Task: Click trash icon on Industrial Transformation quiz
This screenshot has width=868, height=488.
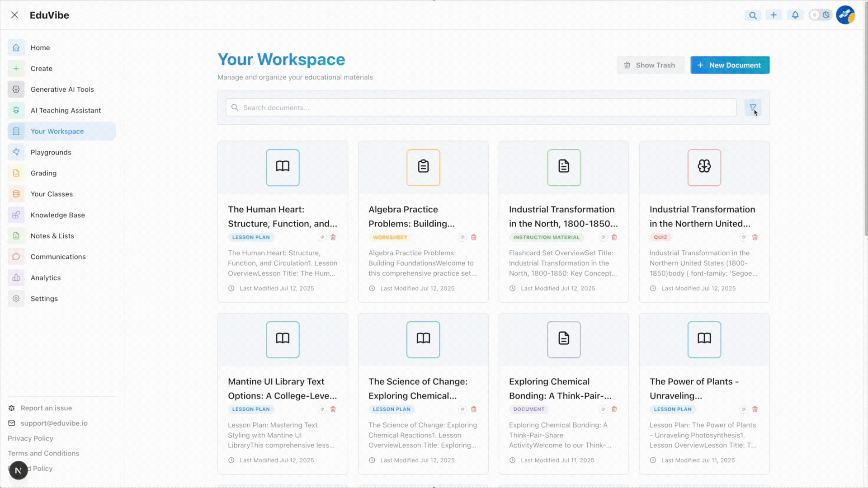Action: 755,237
